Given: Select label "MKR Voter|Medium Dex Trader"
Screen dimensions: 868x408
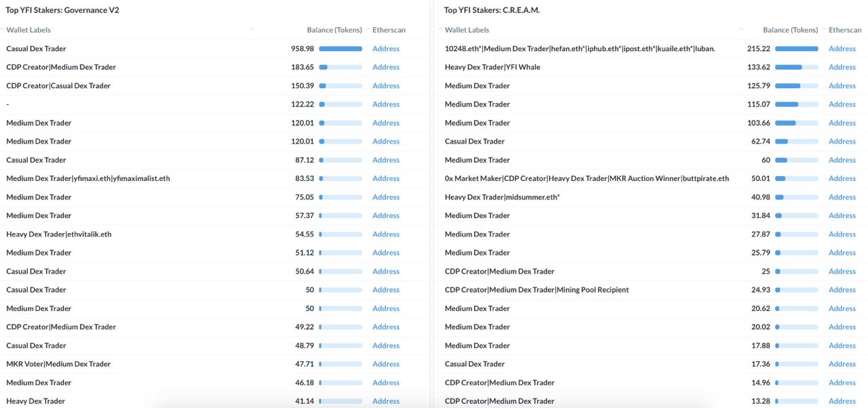Looking at the screenshot, I should pyautogui.click(x=58, y=364).
